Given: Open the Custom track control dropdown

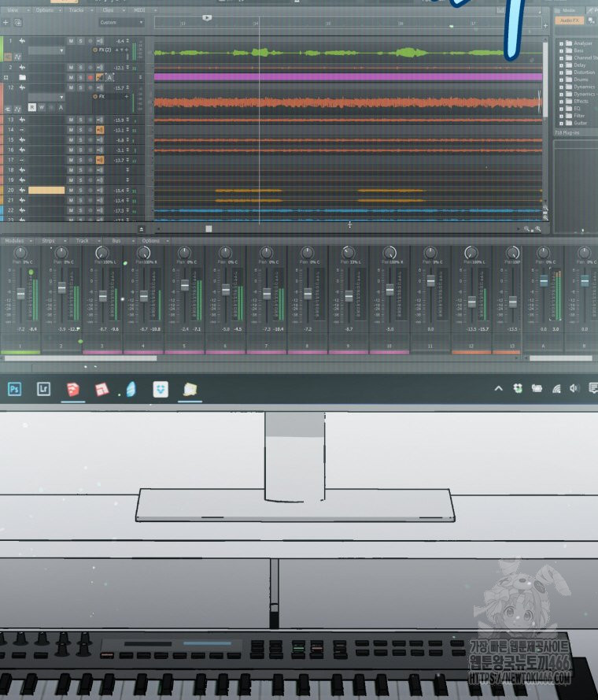Looking at the screenshot, I should pyautogui.click(x=120, y=23).
